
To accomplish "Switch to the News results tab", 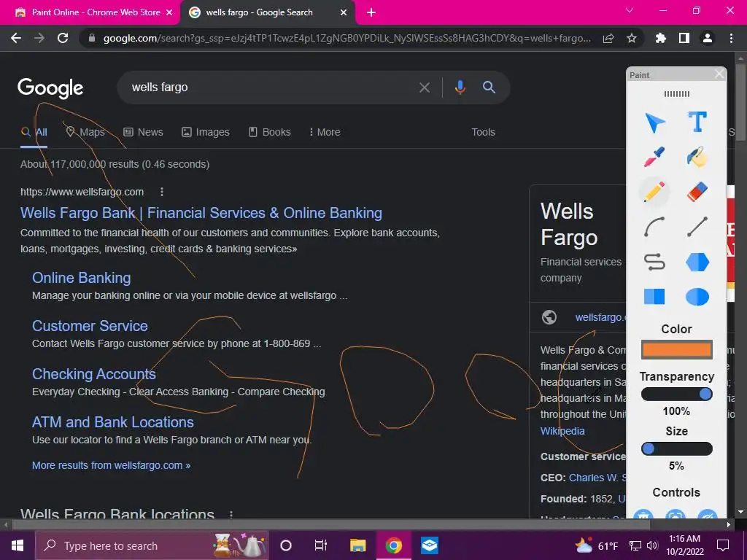I will coord(144,132).
